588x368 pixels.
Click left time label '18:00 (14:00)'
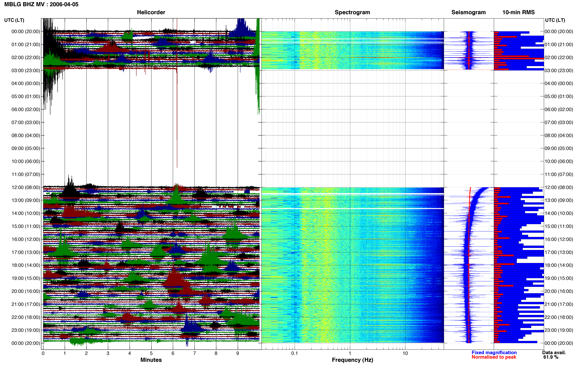(26, 265)
